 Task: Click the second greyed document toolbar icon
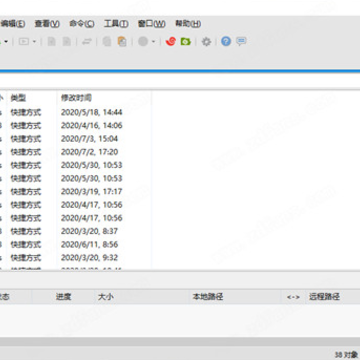(67, 42)
